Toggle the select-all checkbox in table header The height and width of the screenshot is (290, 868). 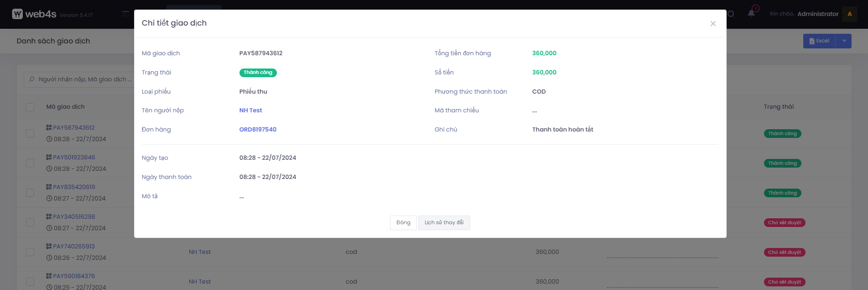30,107
